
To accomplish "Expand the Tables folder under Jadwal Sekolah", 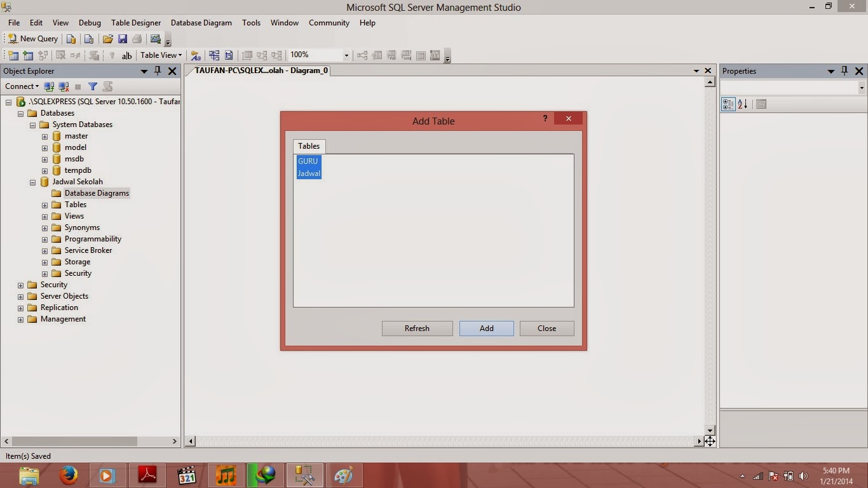I will [x=44, y=205].
